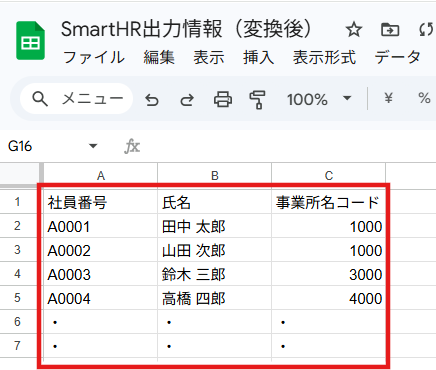Open the name box dropdown arrow

[x=93, y=146]
